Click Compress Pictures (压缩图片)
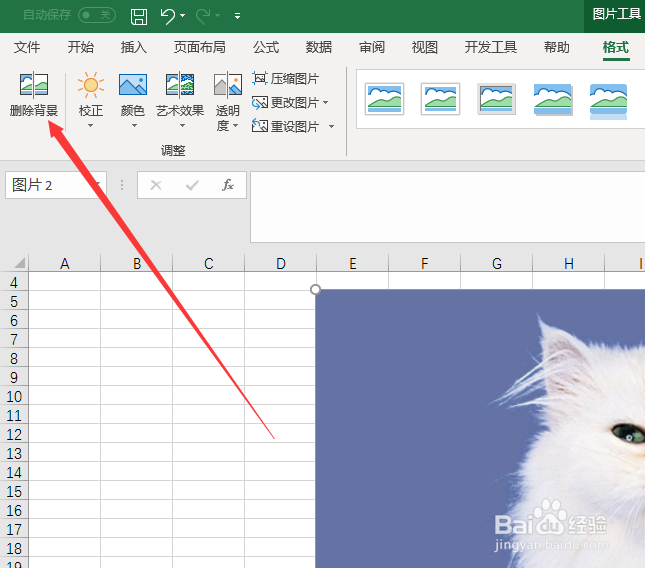Image resolution: width=645 pixels, height=568 pixels. pyautogui.click(x=285, y=79)
